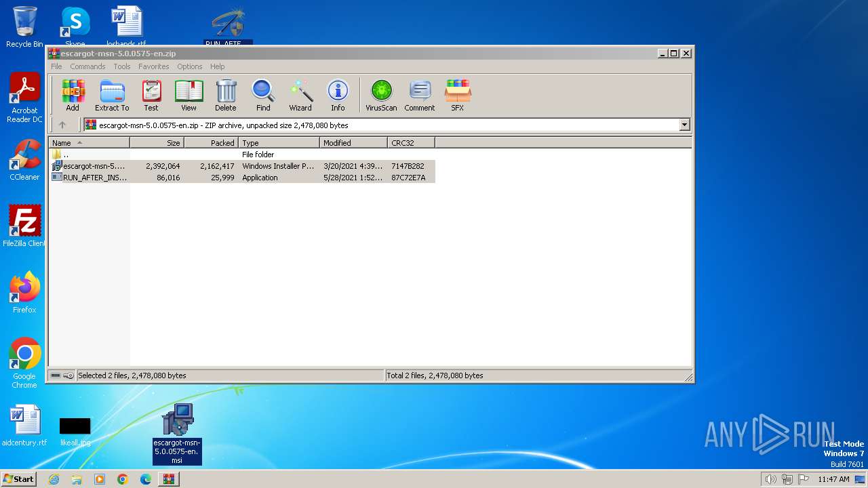Screen dimensions: 868x488
Task: Sort by the CRC32 column header
Action: 412,143
